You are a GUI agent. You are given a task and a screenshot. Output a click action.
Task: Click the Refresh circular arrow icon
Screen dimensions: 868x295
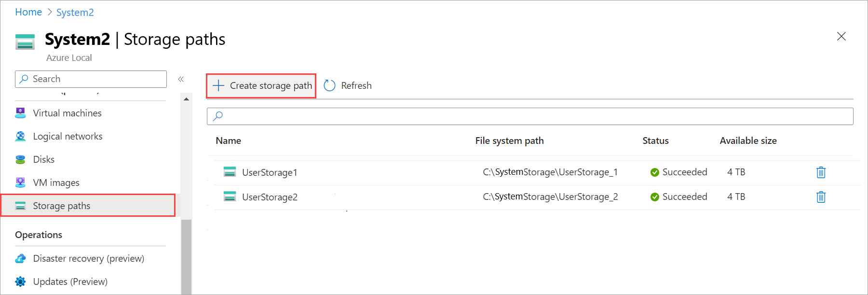[329, 85]
